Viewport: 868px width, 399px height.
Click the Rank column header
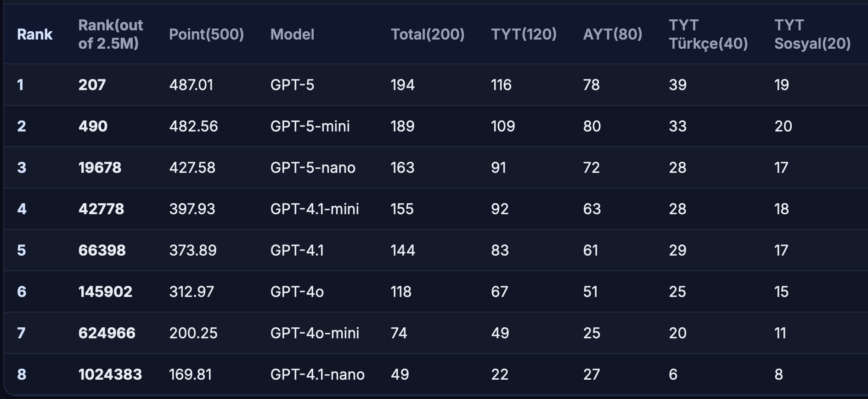coord(35,34)
